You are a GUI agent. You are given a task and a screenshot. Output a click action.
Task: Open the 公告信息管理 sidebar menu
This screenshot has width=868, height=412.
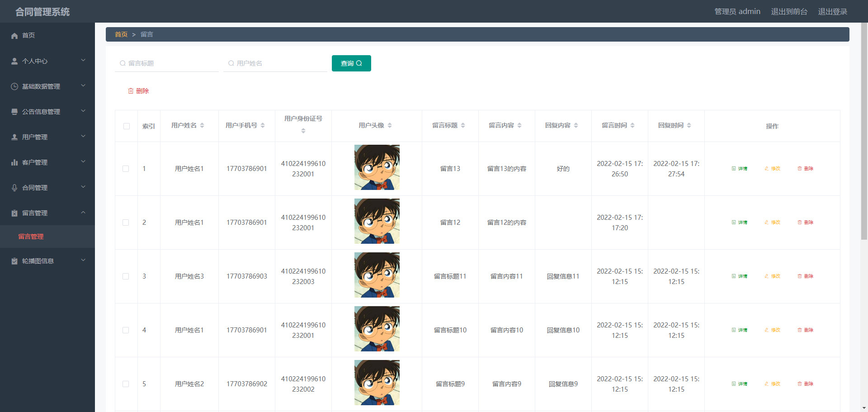tap(47, 112)
